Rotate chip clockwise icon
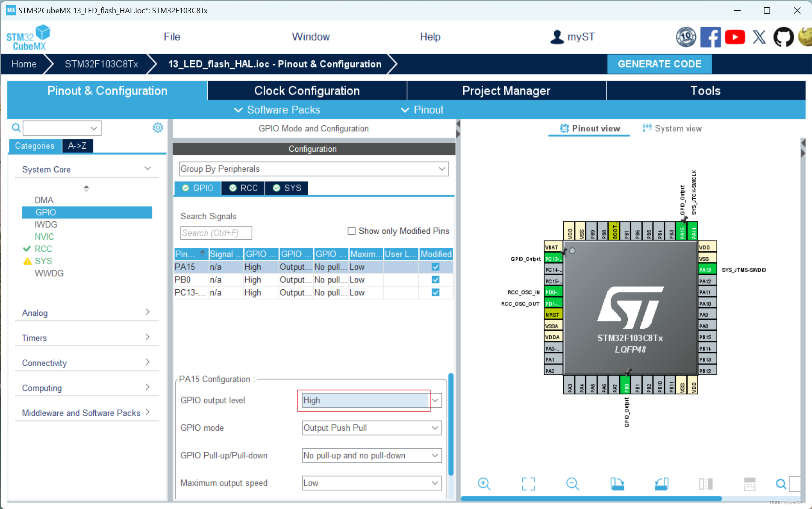Image resolution: width=812 pixels, height=509 pixels. (617, 484)
